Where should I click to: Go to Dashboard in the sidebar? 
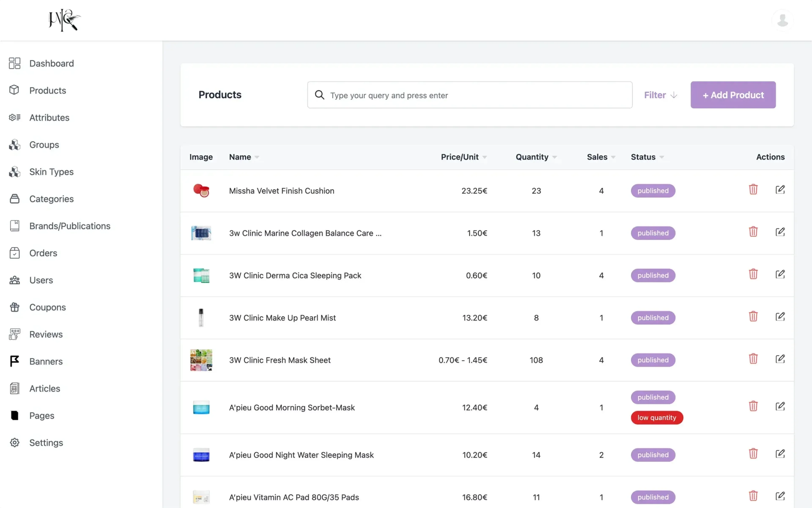51,63
